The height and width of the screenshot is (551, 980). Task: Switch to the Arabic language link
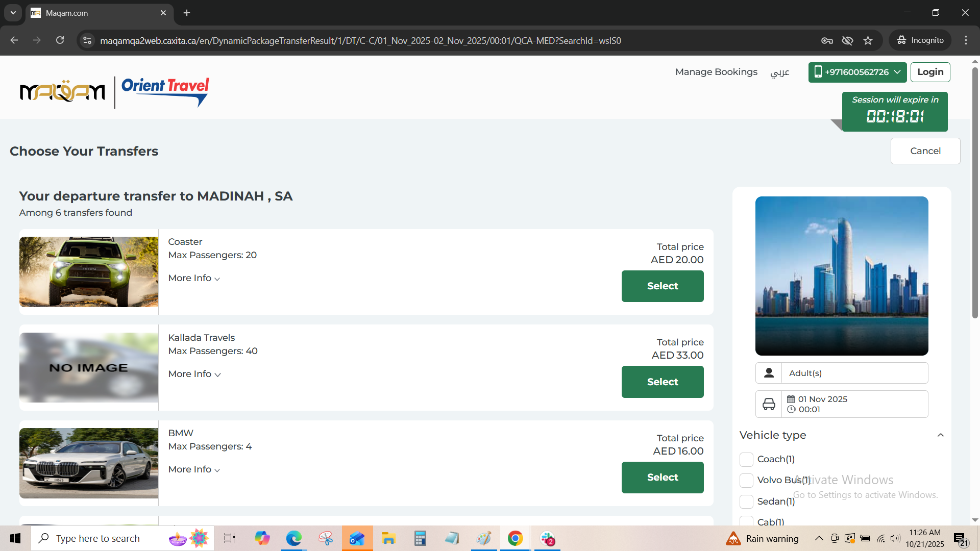click(x=779, y=72)
